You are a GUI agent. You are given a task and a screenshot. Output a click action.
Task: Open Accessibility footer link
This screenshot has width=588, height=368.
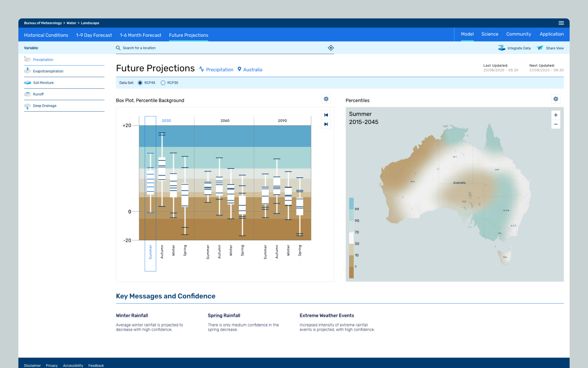(73, 365)
